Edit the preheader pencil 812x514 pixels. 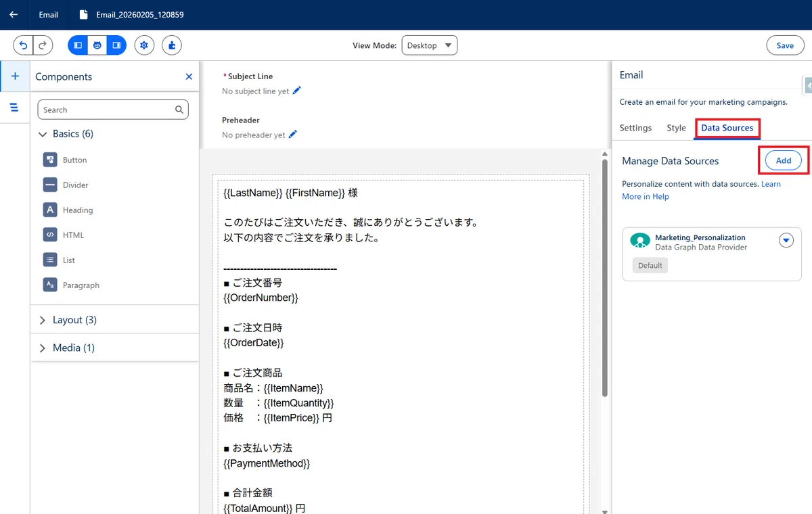click(292, 135)
